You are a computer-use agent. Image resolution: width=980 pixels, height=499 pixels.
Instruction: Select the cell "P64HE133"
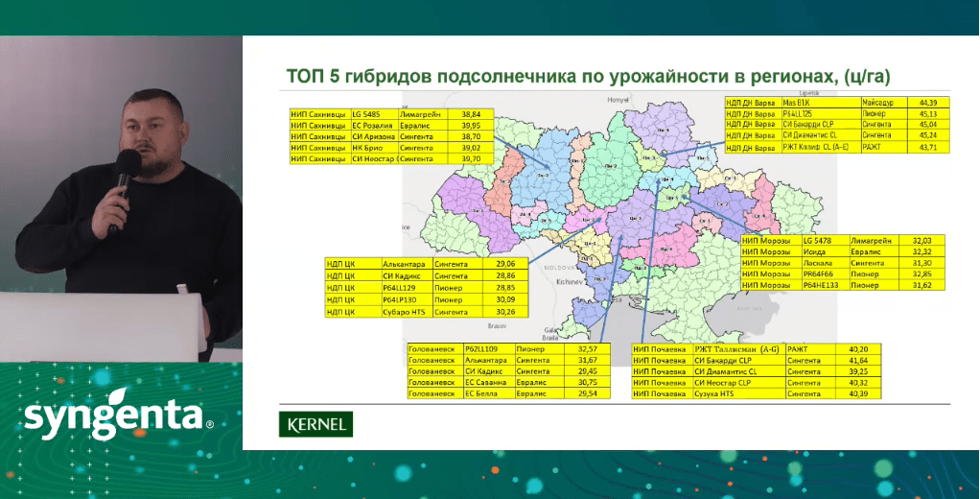point(825,285)
